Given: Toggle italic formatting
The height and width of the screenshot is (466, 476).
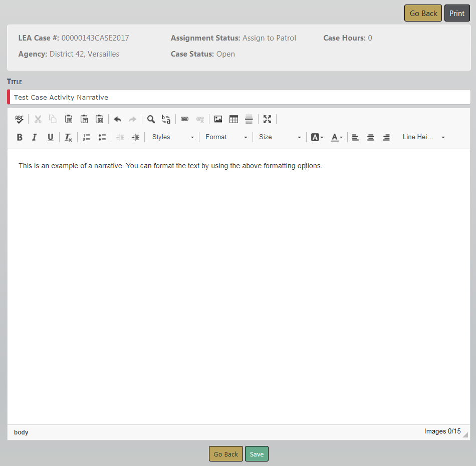Looking at the screenshot, I should coord(35,137).
